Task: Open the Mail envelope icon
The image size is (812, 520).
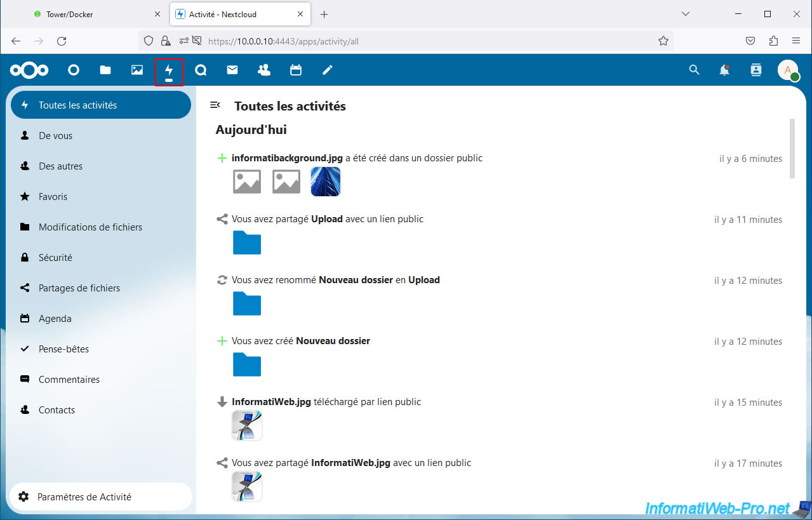Action: (232, 70)
